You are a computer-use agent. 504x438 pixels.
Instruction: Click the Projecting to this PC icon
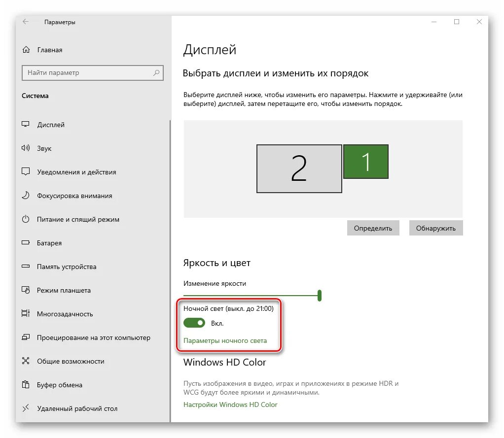pyautogui.click(x=25, y=337)
